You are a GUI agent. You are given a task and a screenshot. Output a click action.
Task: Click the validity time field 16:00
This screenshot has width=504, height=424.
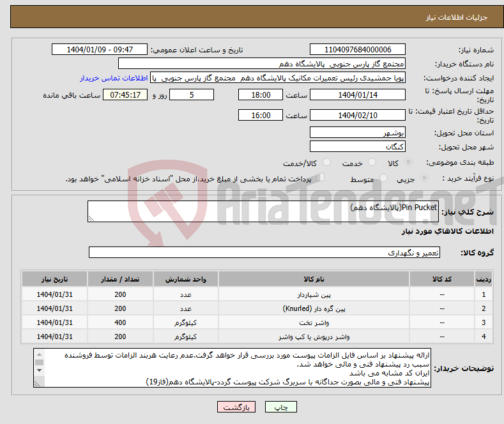(x=261, y=115)
